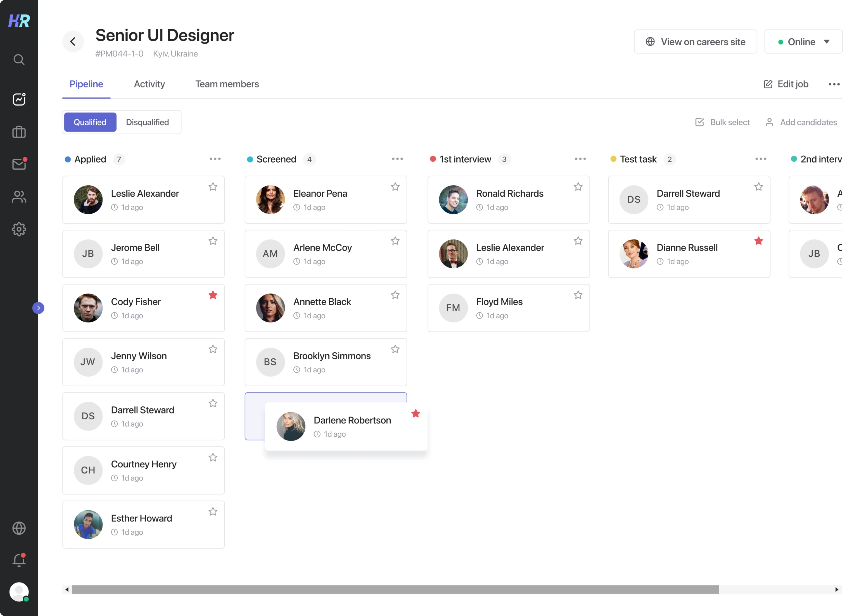The width and height of the screenshot is (866, 616).
Task: Open the Test task column options menu
Action: pos(761,159)
